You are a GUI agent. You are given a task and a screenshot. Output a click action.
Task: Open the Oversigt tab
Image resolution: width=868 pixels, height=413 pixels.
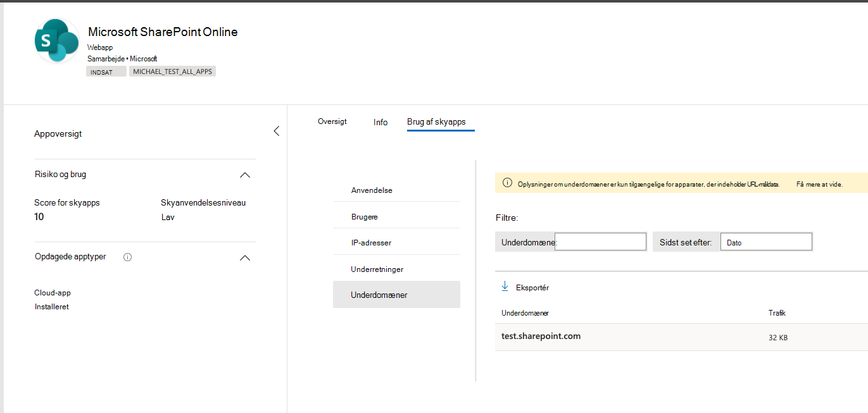(332, 121)
